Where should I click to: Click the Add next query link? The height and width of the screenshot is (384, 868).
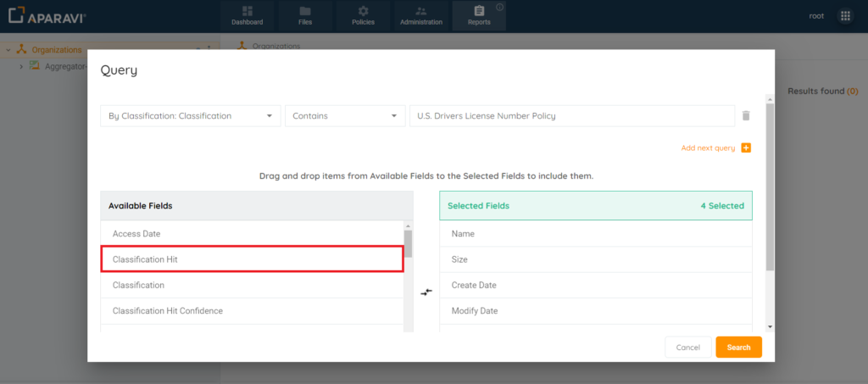(709, 148)
